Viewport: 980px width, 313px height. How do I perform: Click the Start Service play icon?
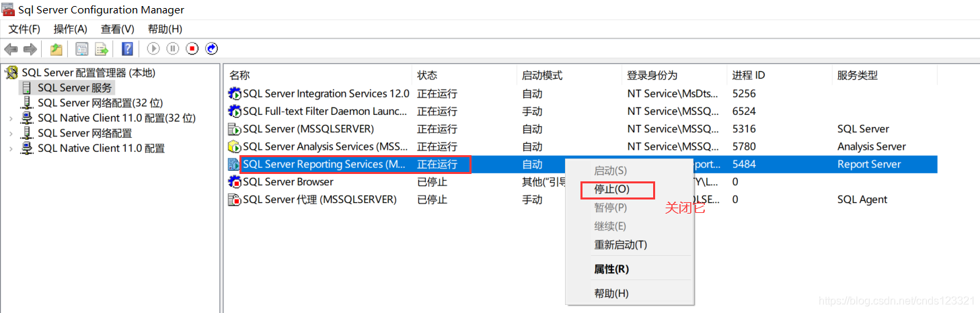[x=153, y=48]
